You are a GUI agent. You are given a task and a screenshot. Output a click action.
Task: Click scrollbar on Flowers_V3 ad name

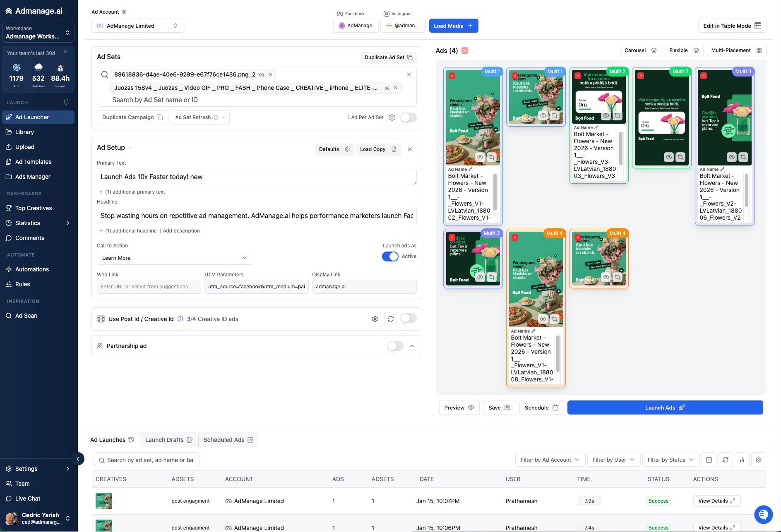point(621,148)
